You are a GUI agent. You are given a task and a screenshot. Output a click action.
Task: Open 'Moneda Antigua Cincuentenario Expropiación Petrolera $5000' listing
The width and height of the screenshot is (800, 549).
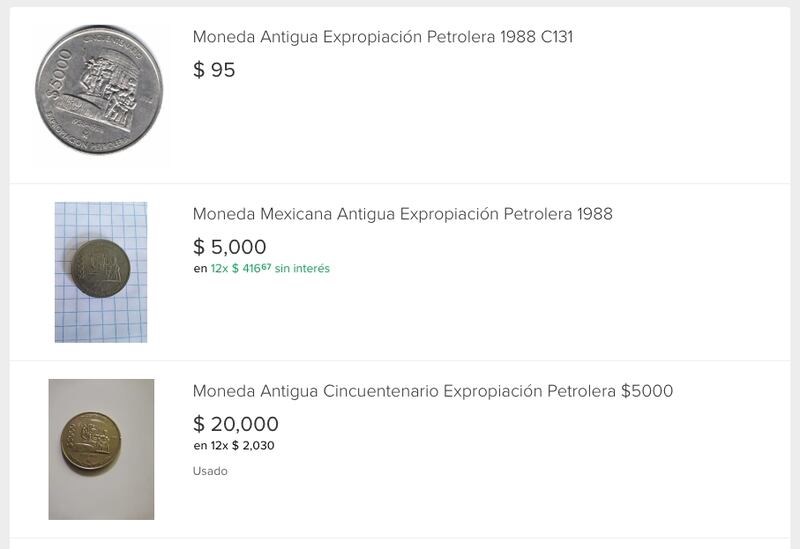(432, 391)
